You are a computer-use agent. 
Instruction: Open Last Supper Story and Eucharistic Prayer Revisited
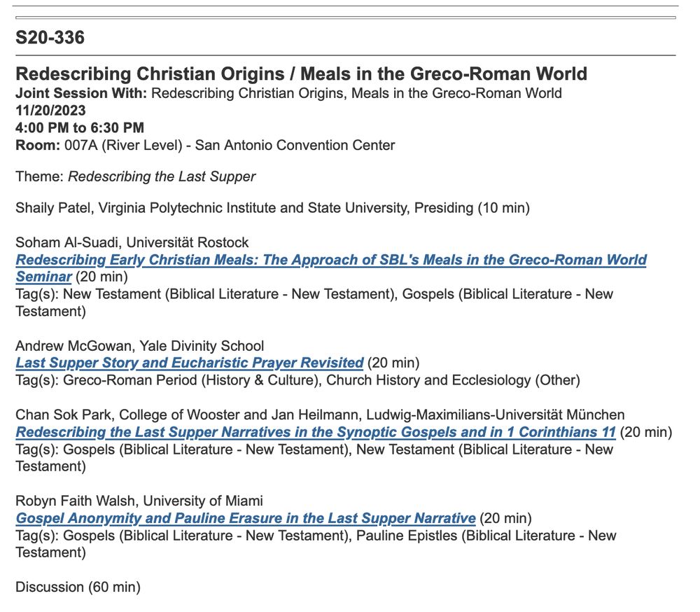point(189,363)
